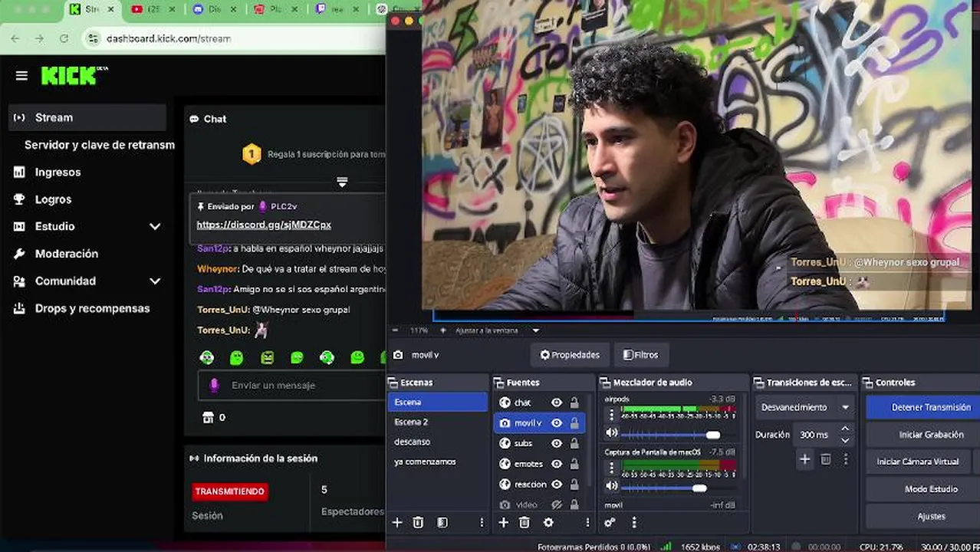The height and width of the screenshot is (552, 980).
Task: Hide the reaccion source
Action: pos(557,485)
